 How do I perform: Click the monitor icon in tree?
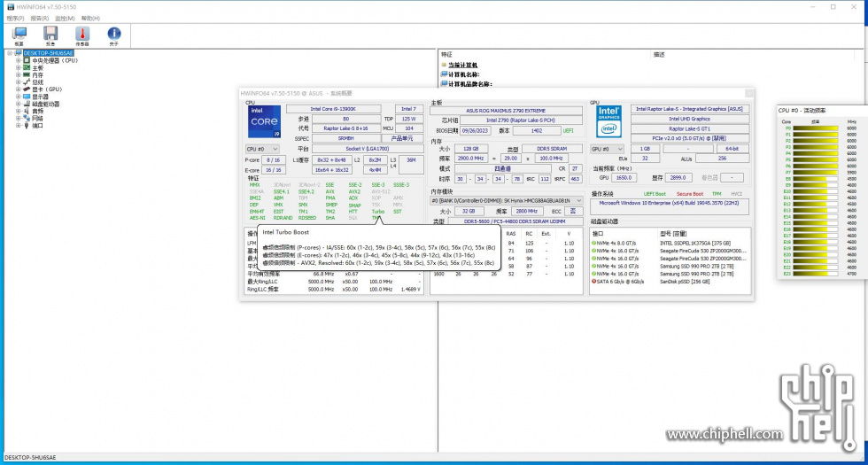pos(26,97)
